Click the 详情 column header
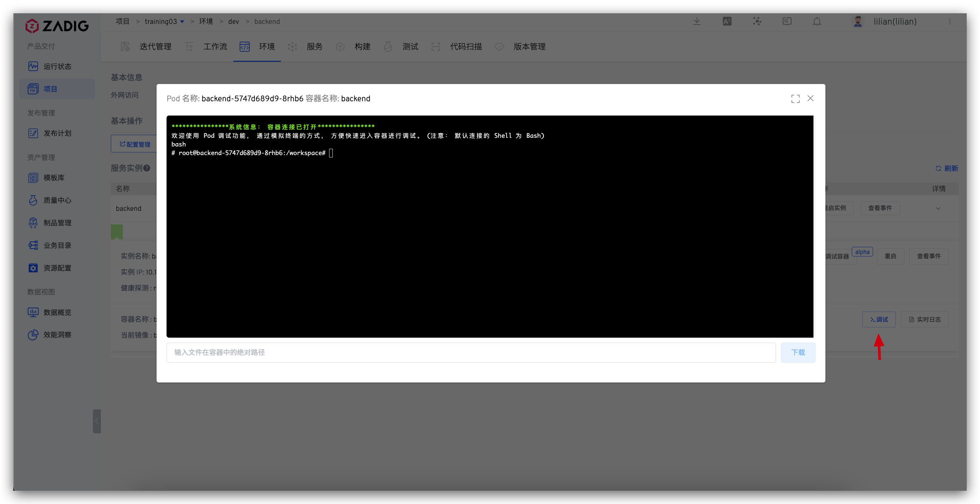 (939, 189)
